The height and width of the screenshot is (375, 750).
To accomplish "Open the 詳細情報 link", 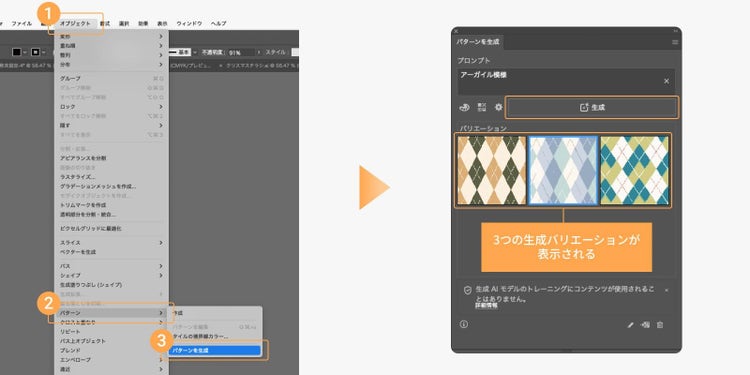I will tap(486, 306).
